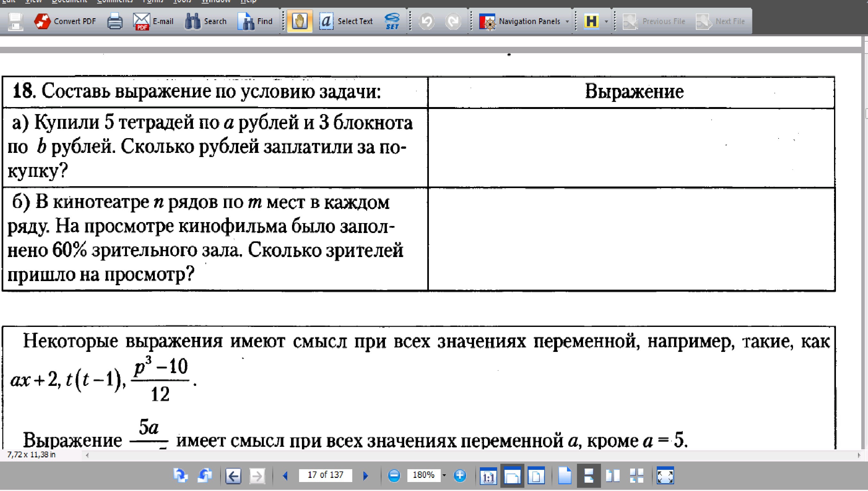Open zoom level 180% dropdown

tap(444, 476)
